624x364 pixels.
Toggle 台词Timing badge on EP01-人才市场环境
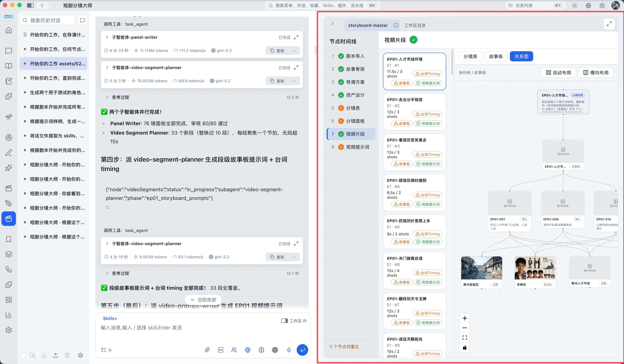(x=428, y=74)
